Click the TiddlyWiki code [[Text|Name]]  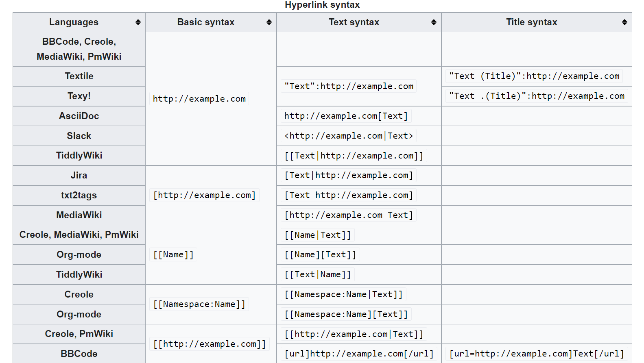(318, 275)
